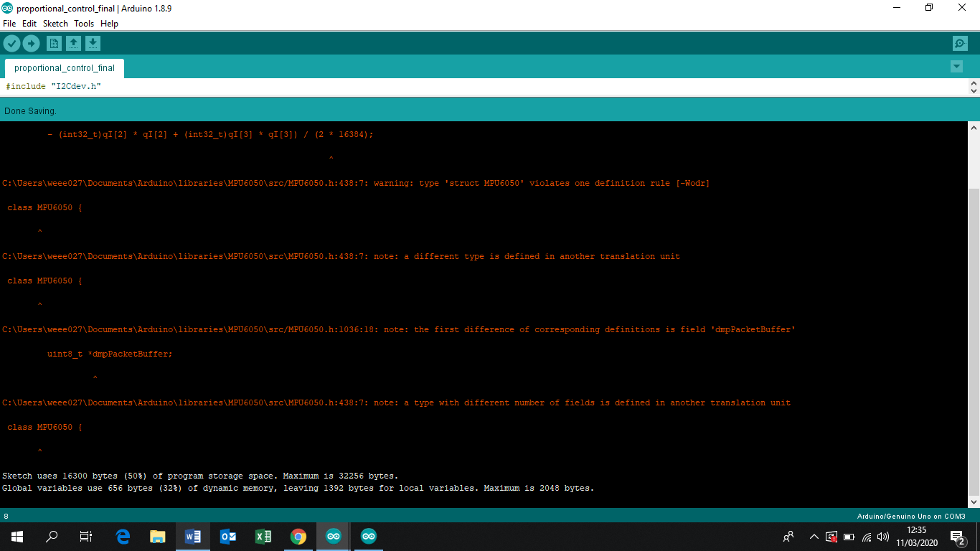Open File Explorer from the taskbar

[x=158, y=537]
